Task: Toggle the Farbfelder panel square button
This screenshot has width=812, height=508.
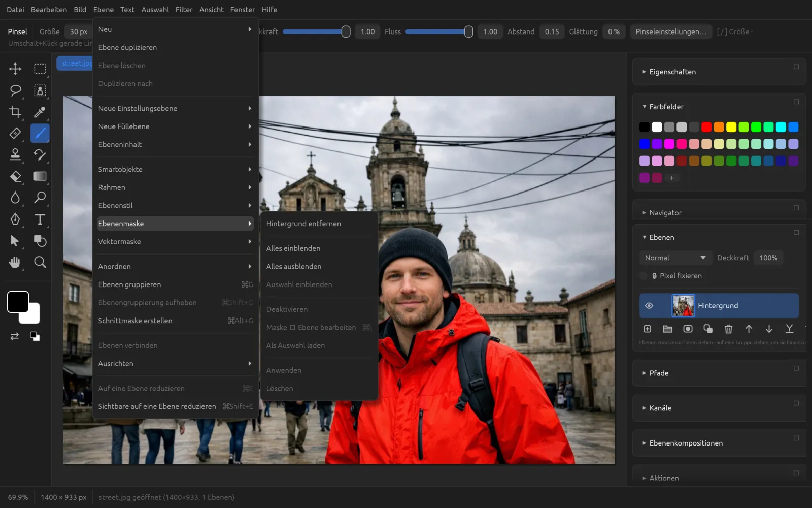Action: (796, 102)
